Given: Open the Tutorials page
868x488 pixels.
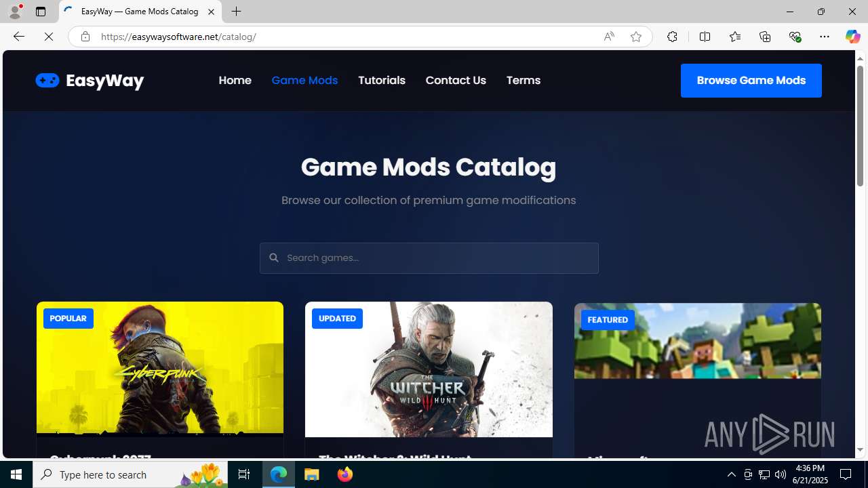Looking at the screenshot, I should [382, 80].
